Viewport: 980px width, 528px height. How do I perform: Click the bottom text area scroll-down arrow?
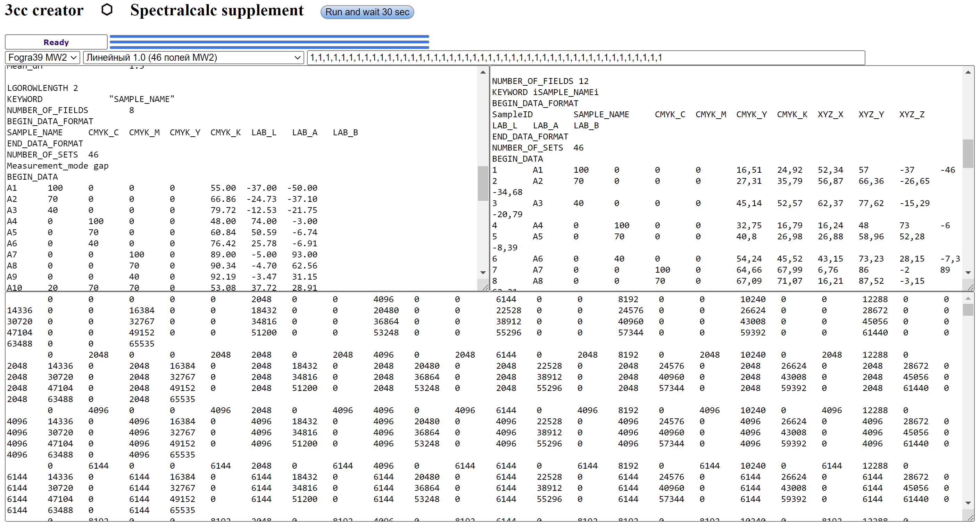(968, 503)
